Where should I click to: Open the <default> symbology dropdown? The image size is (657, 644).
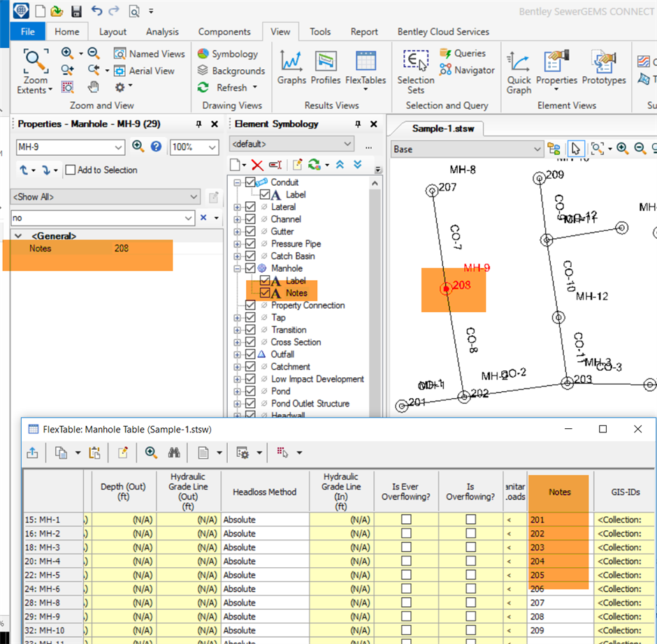pyautogui.click(x=347, y=144)
